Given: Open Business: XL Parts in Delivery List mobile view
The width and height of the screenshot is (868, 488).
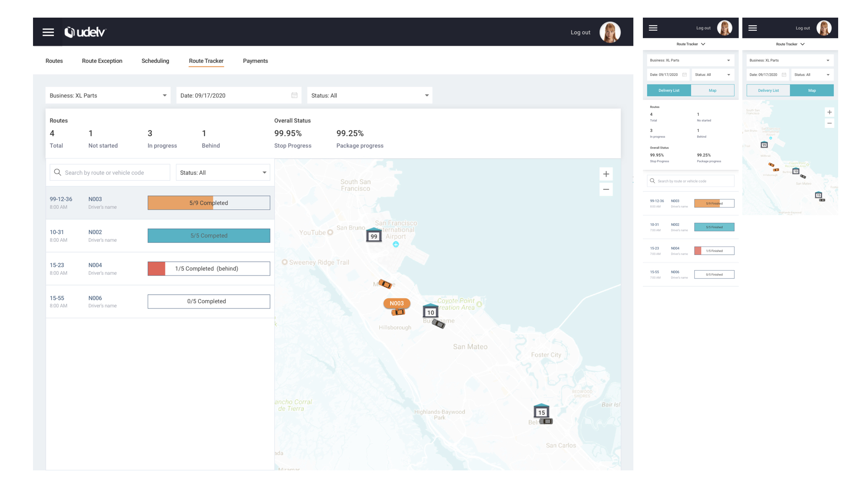Looking at the screenshot, I should 691,60.
